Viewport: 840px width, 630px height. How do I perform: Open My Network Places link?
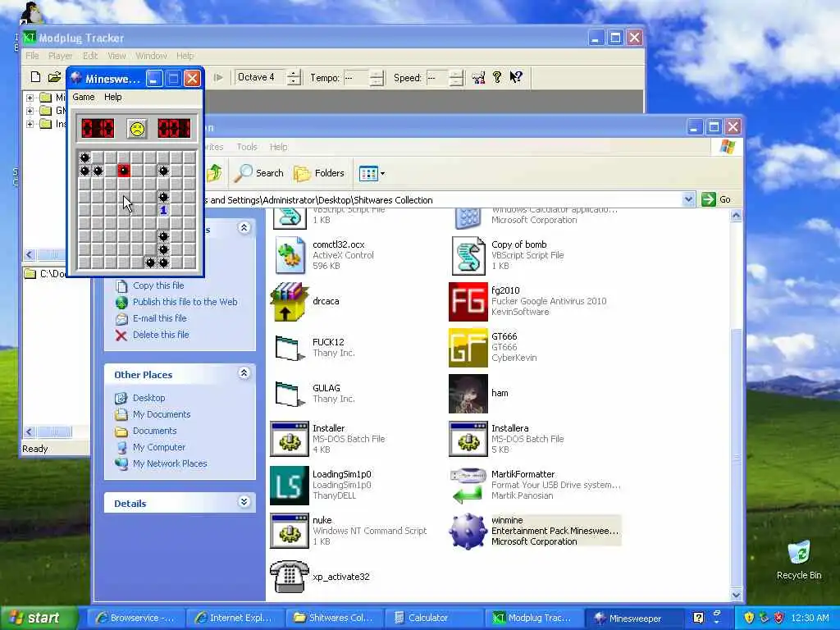tap(170, 464)
